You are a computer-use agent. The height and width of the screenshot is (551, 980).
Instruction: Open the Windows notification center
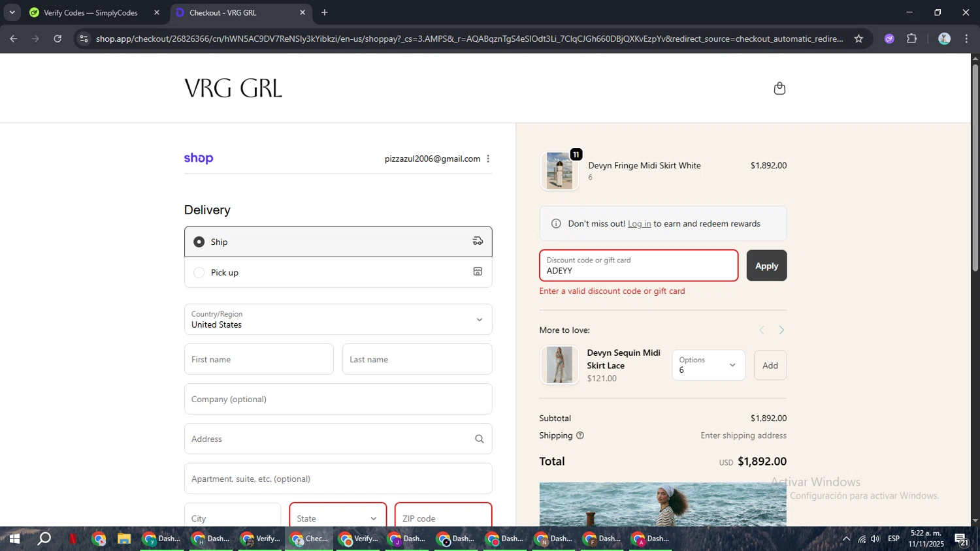point(961,539)
